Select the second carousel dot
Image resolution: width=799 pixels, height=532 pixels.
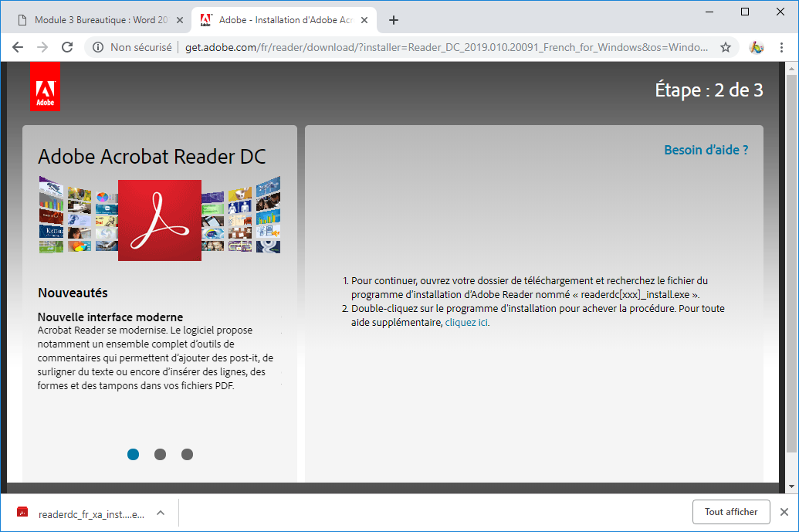click(x=160, y=454)
